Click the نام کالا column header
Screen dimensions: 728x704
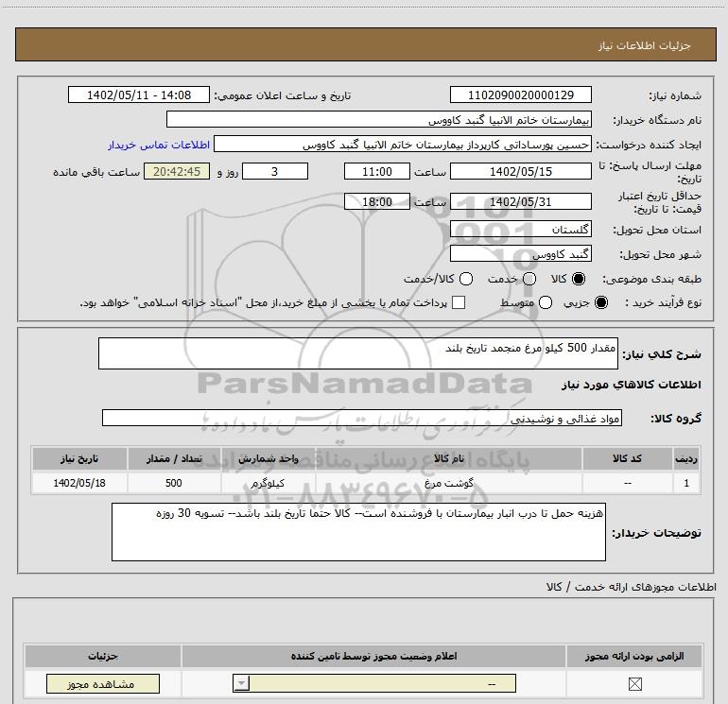click(x=449, y=458)
